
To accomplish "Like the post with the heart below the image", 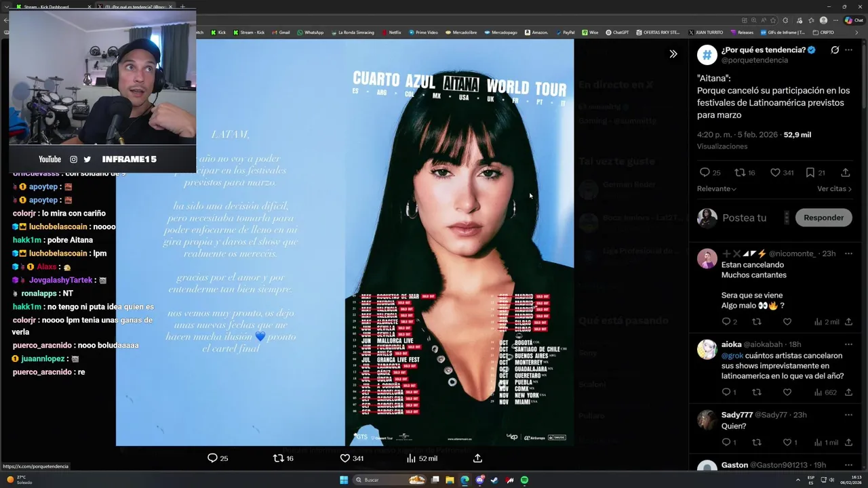I will (344, 458).
